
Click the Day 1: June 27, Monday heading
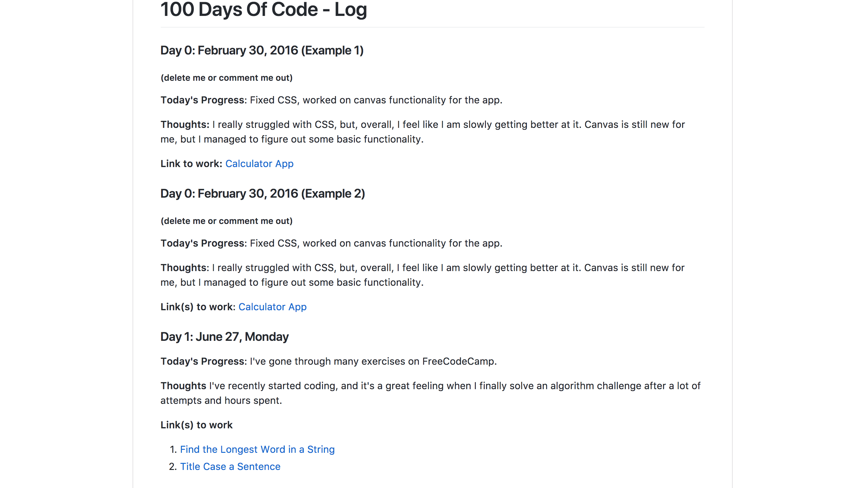coord(224,337)
